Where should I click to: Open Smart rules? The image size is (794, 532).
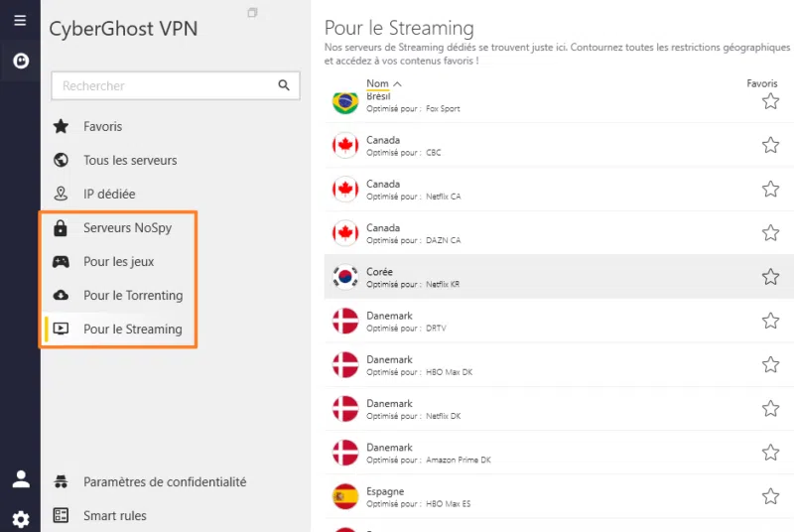click(x=114, y=515)
